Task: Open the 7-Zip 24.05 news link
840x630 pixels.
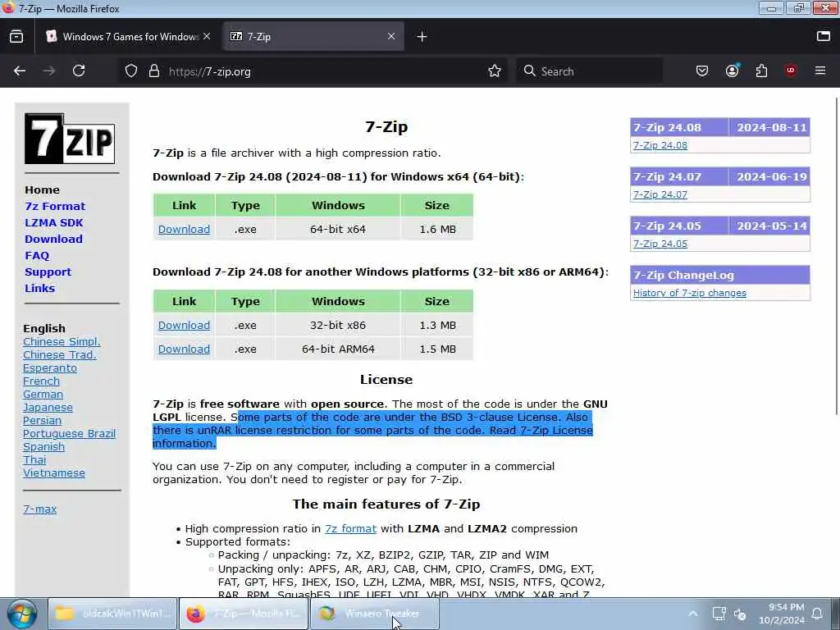Action: (660, 244)
